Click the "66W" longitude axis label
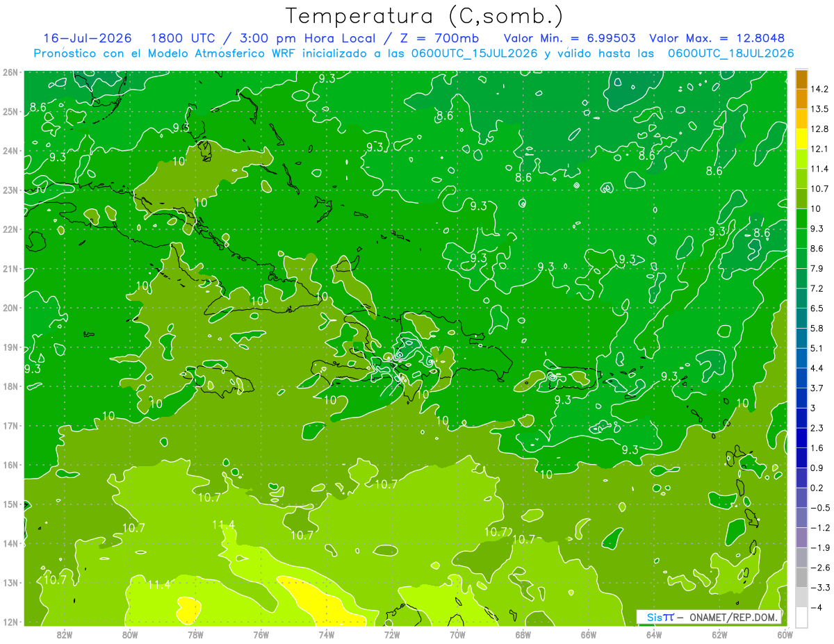Image resolution: width=834 pixels, height=644 pixels. point(589,634)
